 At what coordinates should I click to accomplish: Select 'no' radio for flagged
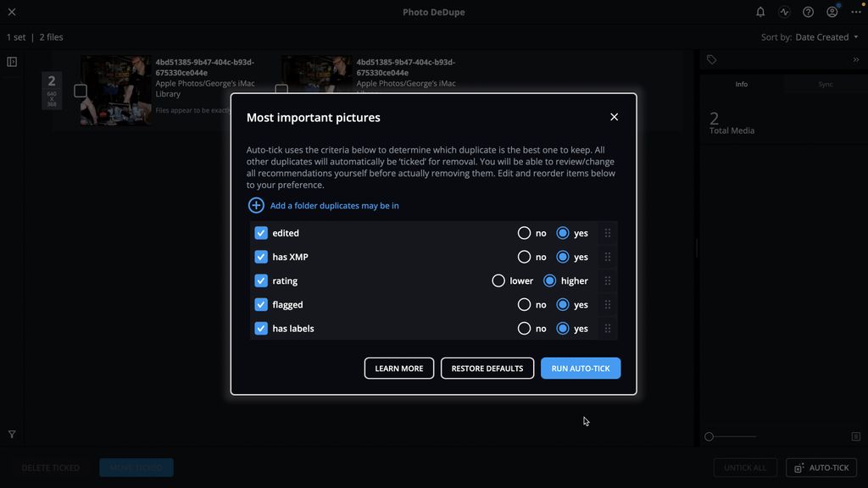point(524,304)
